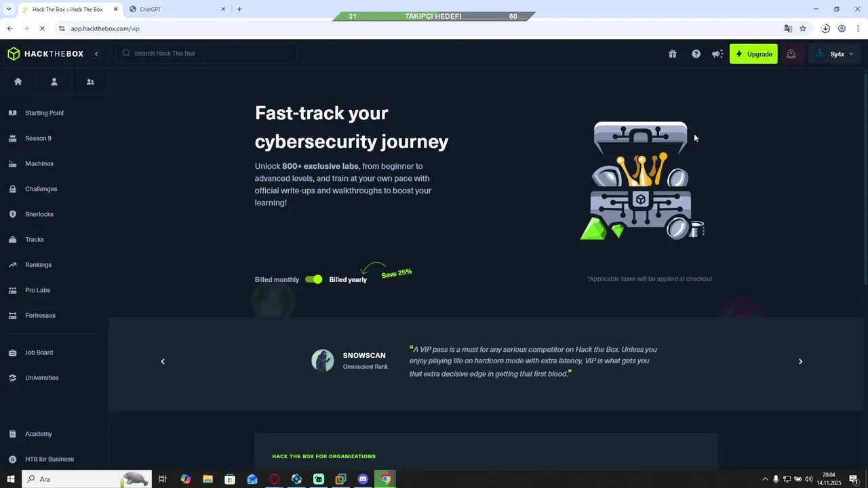868x488 pixels.
Task: Bookmark this page with the star
Action: 803,28
